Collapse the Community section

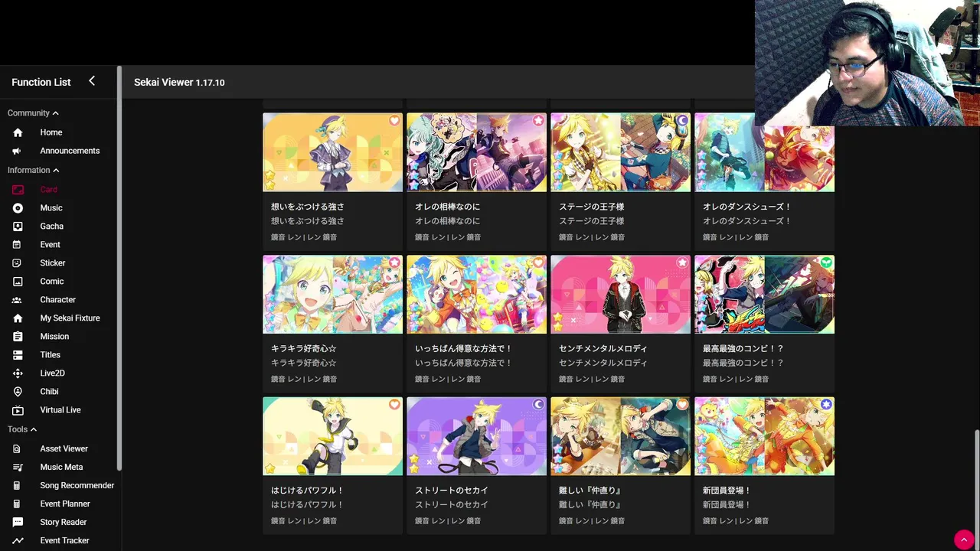33,112
